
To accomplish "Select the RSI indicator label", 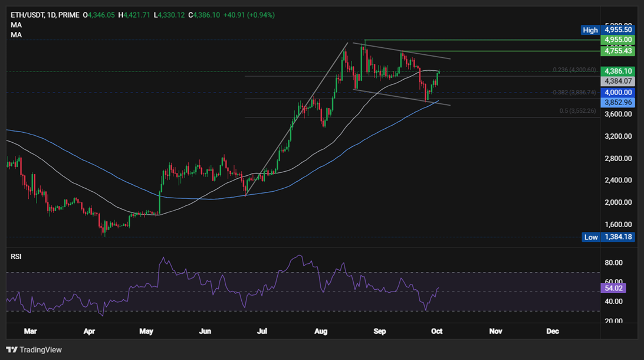I will [17, 257].
